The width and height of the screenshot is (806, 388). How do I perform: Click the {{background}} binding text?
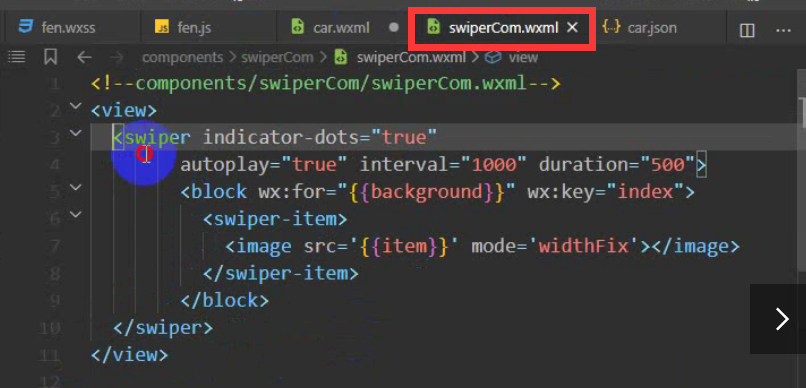click(426, 192)
